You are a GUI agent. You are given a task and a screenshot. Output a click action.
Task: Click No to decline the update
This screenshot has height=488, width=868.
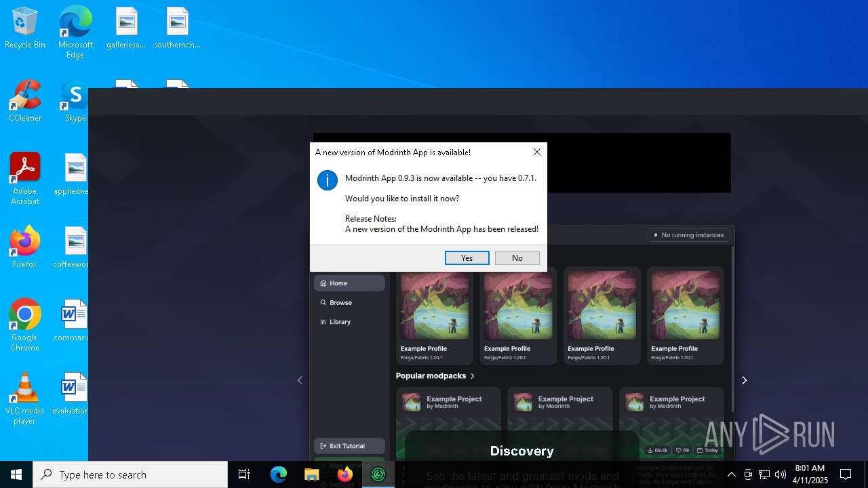click(x=517, y=258)
